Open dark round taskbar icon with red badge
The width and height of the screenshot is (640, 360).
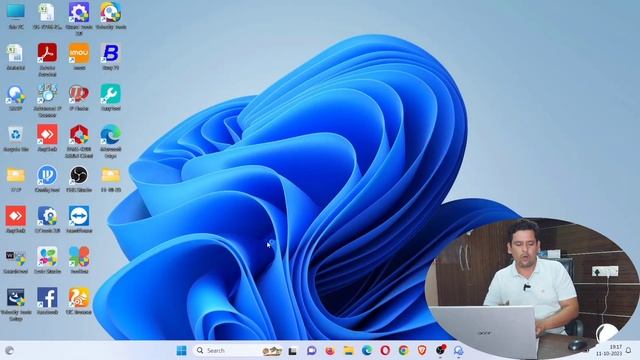coord(440,350)
